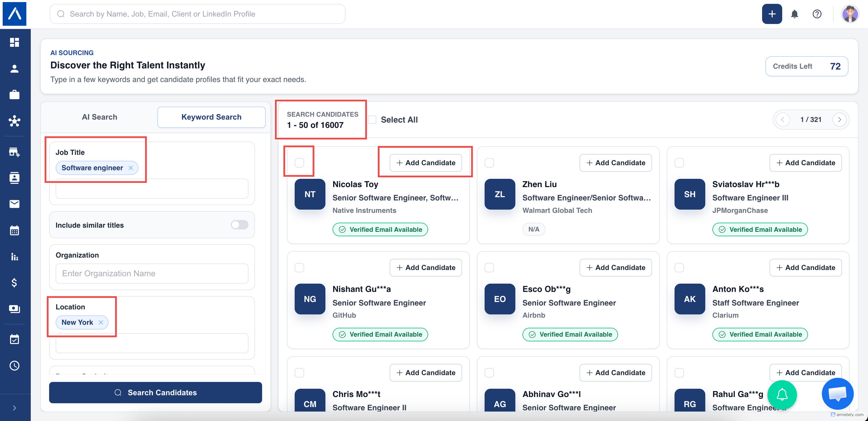Remove the Software engineer job title tag
868x421 pixels.
(x=131, y=168)
